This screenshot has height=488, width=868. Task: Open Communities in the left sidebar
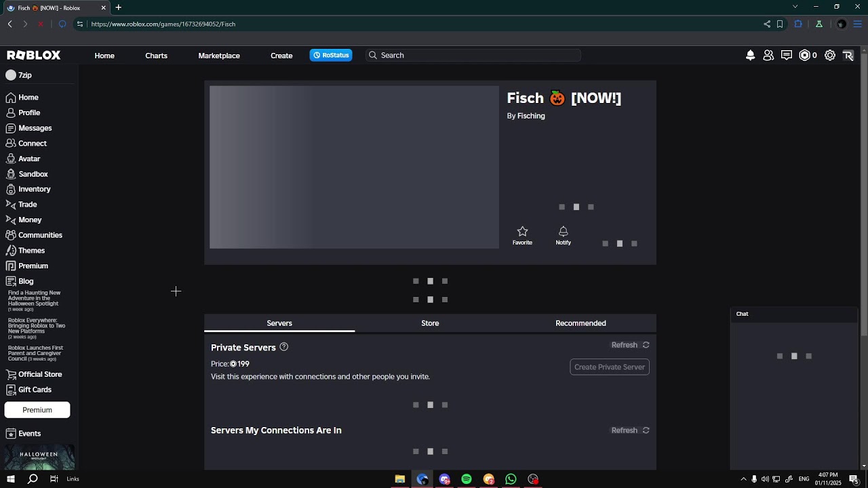pos(34,235)
